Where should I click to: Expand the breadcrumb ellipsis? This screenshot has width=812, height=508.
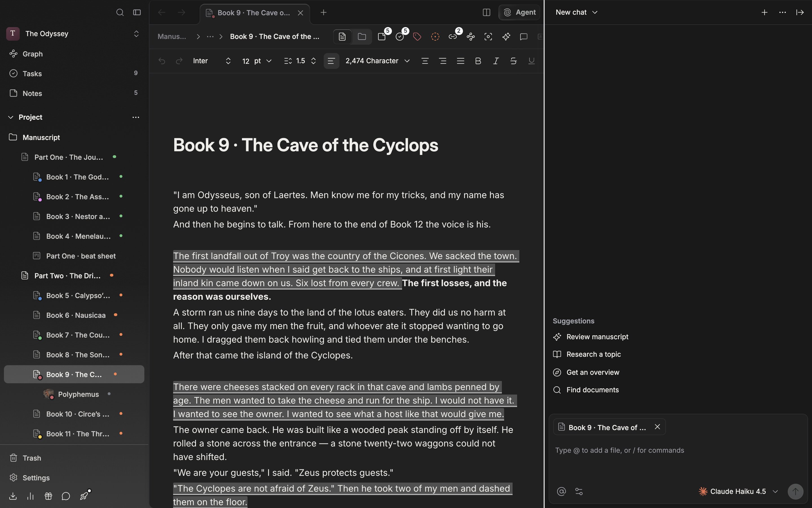210,37
